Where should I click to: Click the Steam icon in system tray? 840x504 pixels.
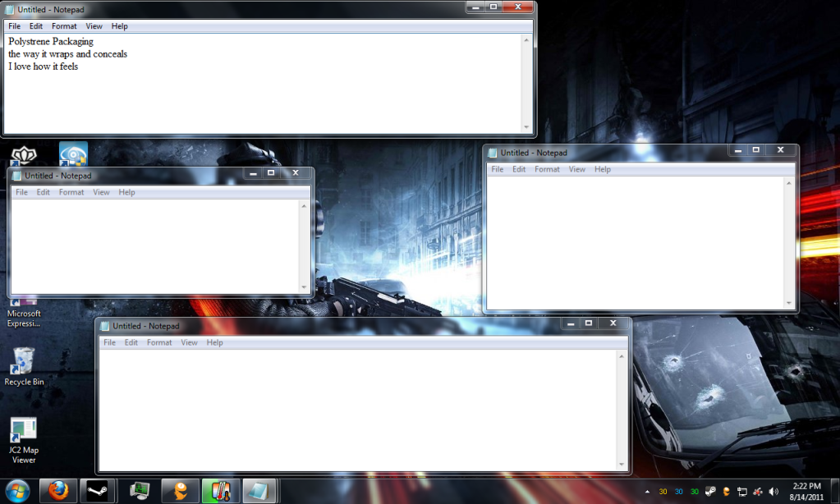pos(710,492)
